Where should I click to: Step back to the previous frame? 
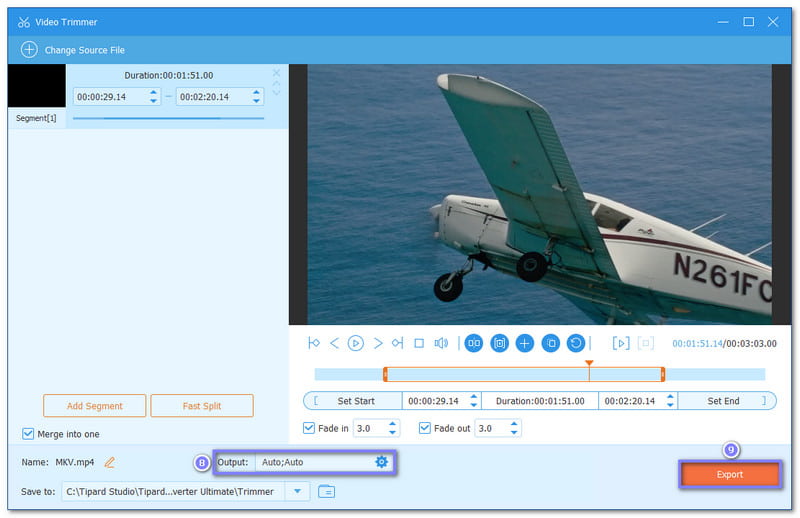point(334,343)
